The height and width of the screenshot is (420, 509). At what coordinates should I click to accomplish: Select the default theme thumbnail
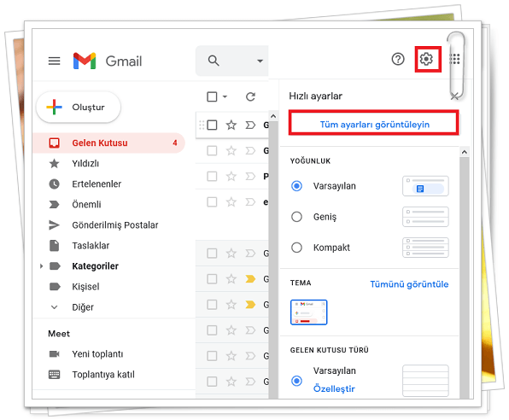308,312
